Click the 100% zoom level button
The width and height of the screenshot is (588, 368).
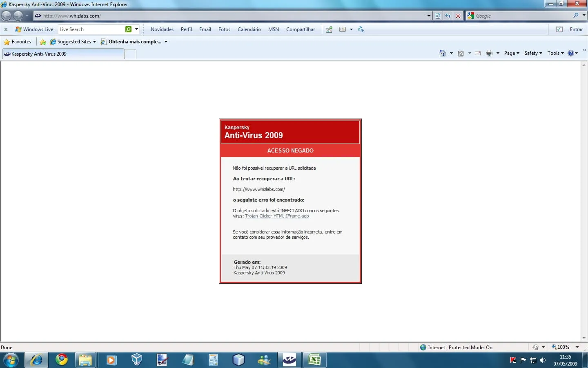click(x=560, y=347)
